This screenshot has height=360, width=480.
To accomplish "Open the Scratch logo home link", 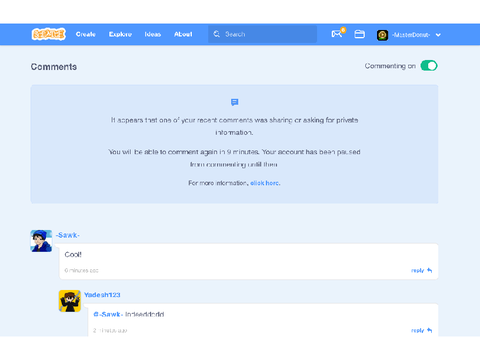I will [49, 34].
